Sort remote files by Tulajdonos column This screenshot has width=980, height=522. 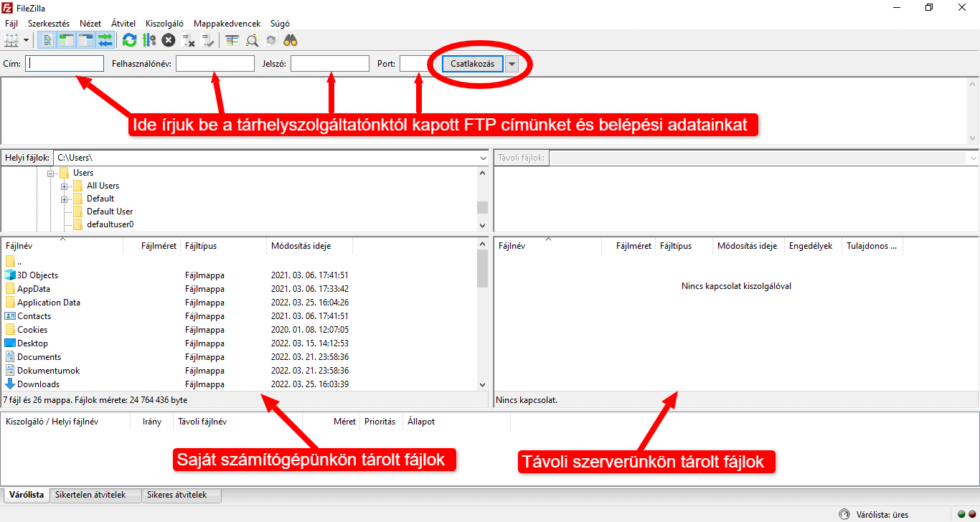[x=872, y=246]
